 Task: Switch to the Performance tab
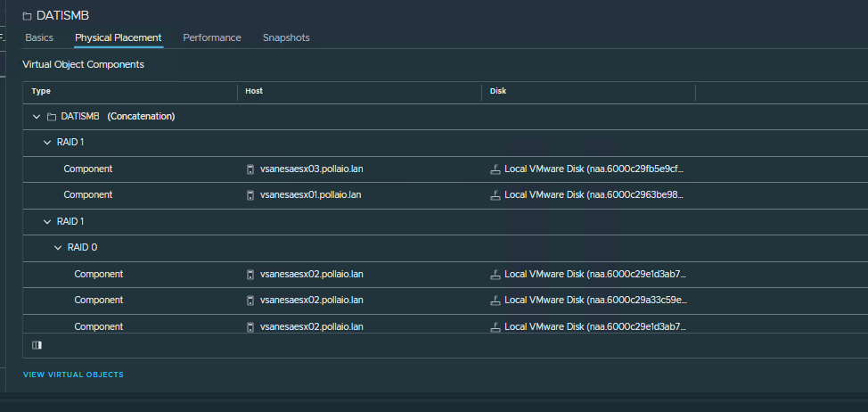[x=212, y=37]
